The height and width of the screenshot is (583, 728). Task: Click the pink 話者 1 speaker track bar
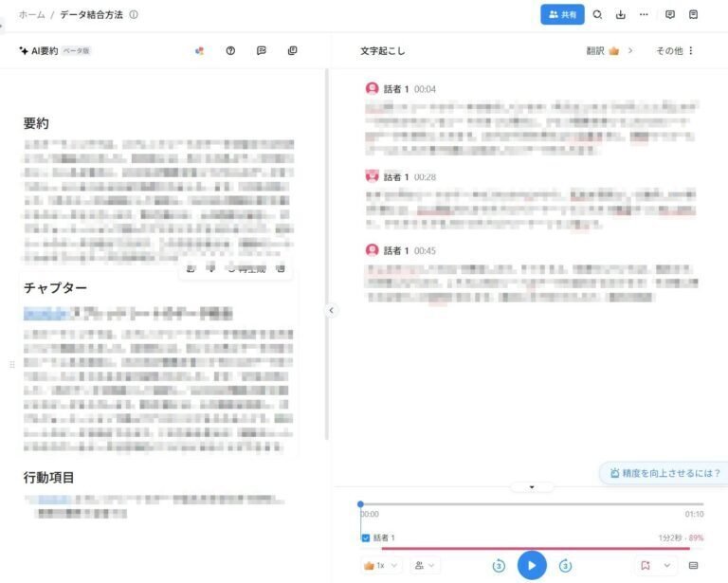[536, 548]
